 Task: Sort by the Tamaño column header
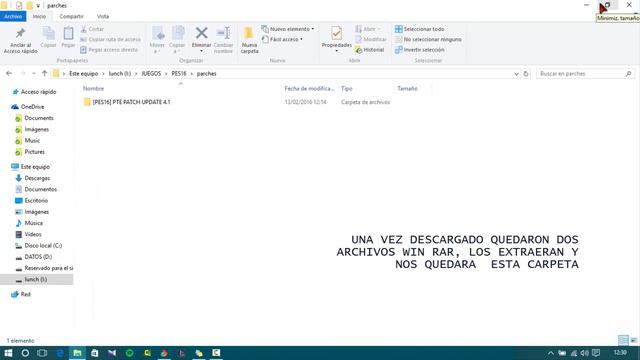(407, 88)
